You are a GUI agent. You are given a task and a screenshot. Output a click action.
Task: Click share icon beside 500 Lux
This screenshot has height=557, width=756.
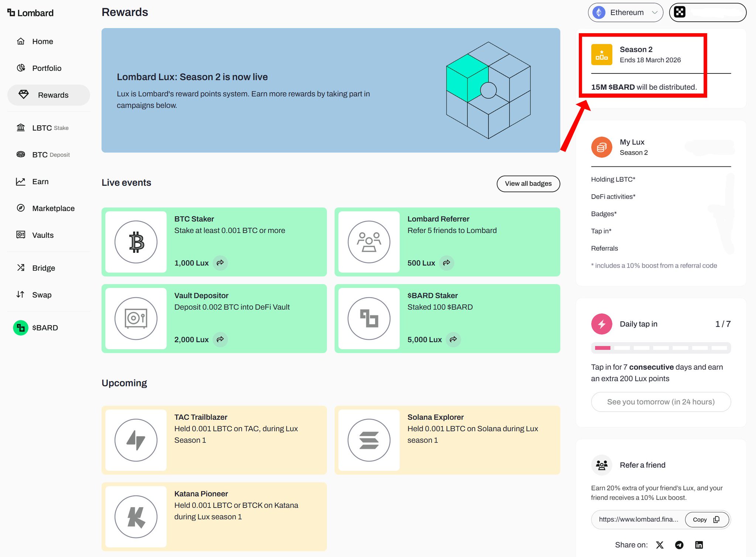click(x=447, y=263)
